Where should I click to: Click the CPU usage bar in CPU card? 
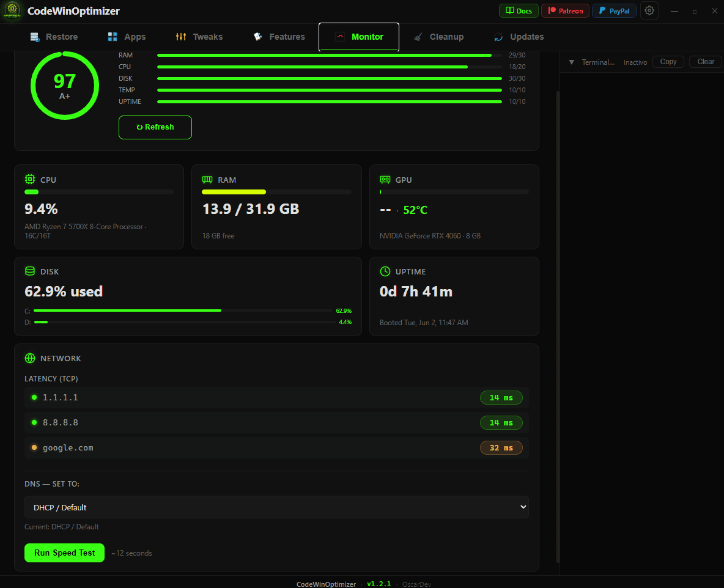(x=99, y=192)
